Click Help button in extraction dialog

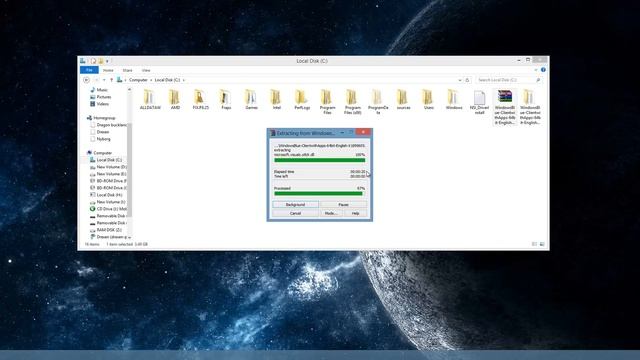(x=356, y=213)
